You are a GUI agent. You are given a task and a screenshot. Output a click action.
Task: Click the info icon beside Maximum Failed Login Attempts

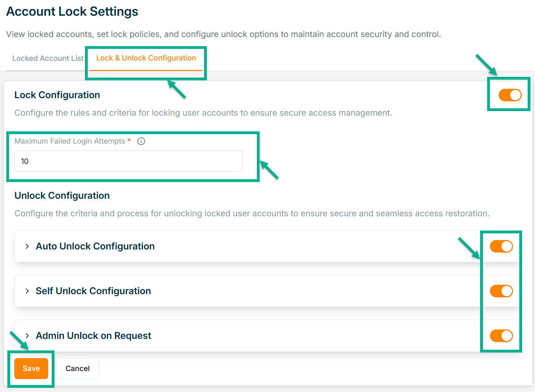[x=141, y=141]
